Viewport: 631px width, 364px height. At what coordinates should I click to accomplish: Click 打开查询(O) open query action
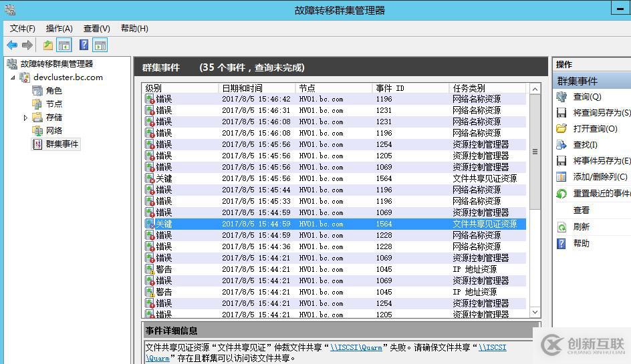coord(595,129)
